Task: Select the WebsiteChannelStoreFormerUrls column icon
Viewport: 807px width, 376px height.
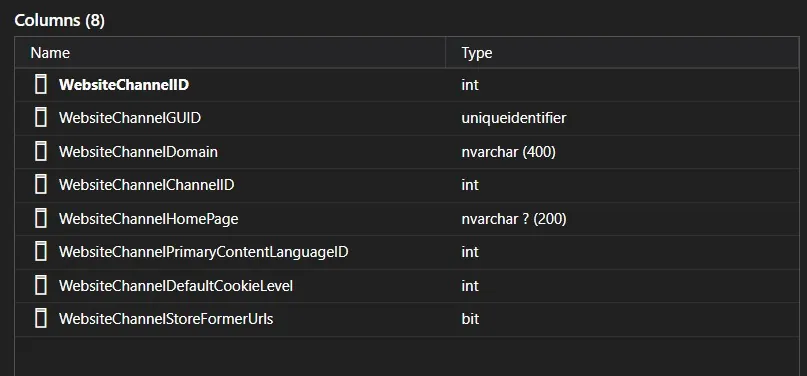Action: 41,319
